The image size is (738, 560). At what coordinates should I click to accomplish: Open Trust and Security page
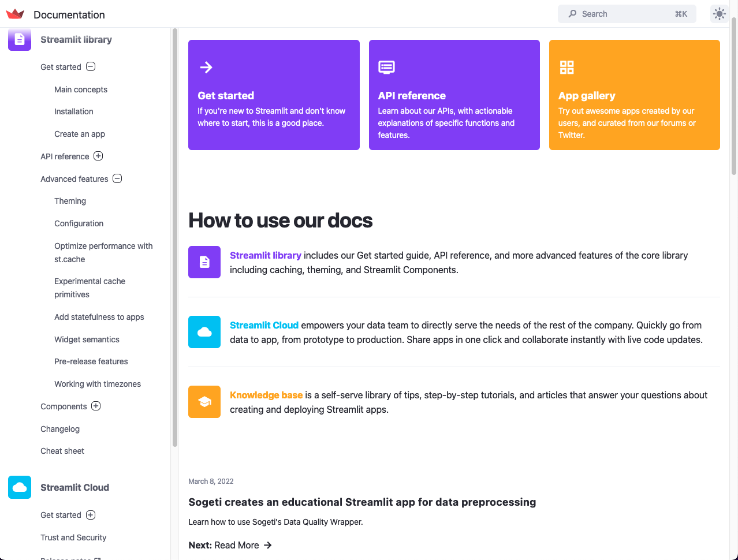tap(73, 537)
